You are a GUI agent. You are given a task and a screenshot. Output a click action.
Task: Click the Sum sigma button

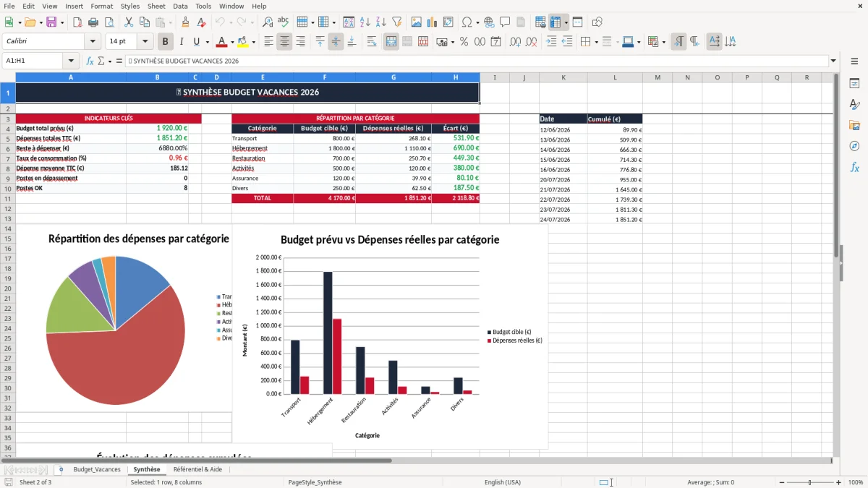click(x=101, y=61)
